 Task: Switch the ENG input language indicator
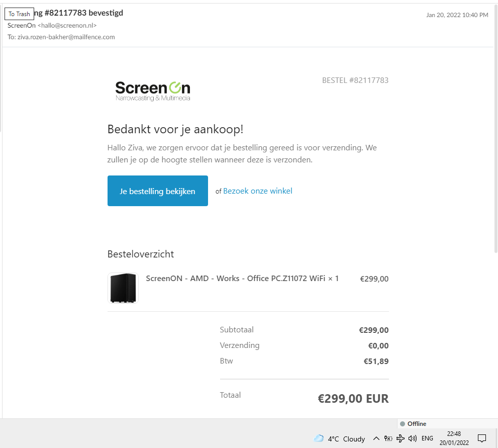[427, 438]
